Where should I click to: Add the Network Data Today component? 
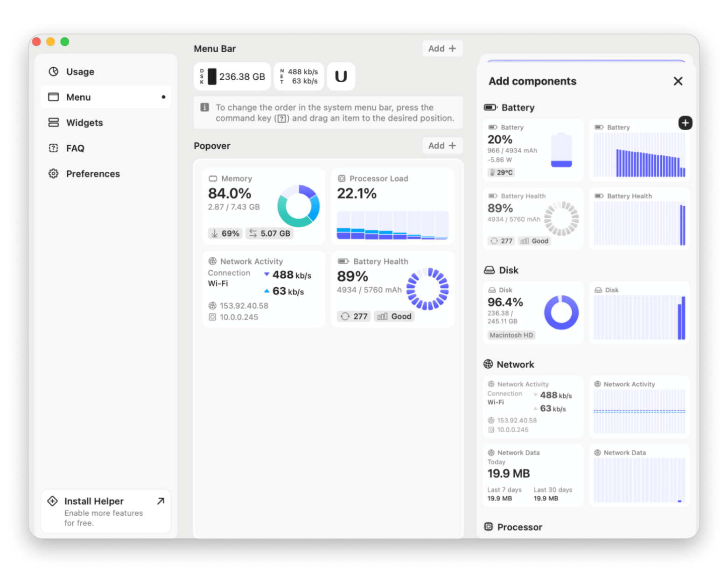click(533, 475)
